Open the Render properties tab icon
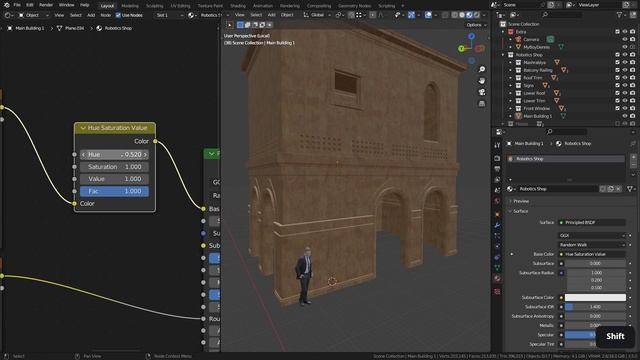 coord(497,158)
